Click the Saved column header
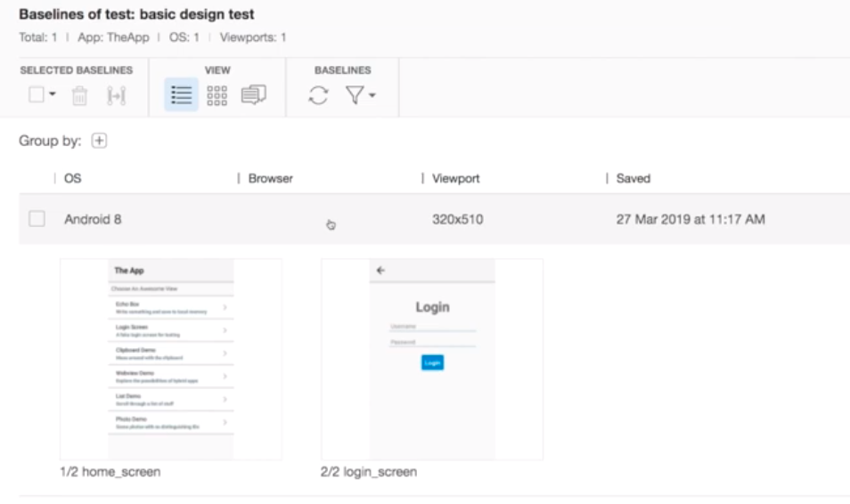This screenshot has width=850, height=504. pos(633,179)
